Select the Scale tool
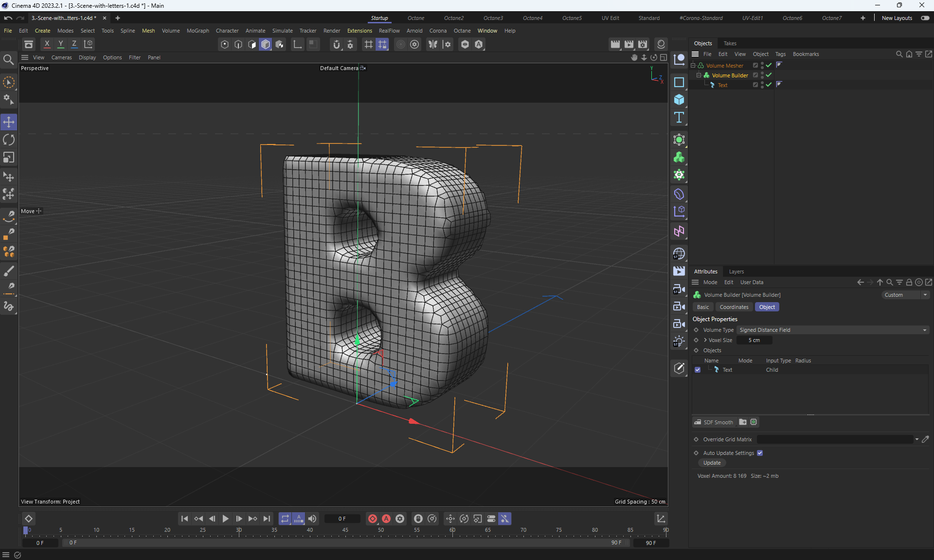The width and height of the screenshot is (934, 560). 9,158
